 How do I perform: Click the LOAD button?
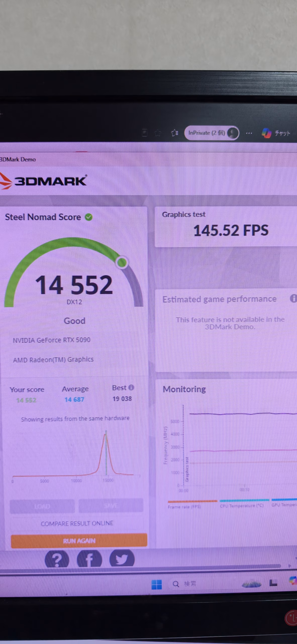42,506
